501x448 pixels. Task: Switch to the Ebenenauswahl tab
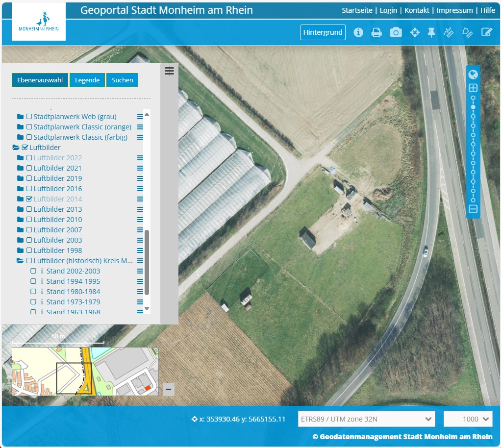point(40,80)
